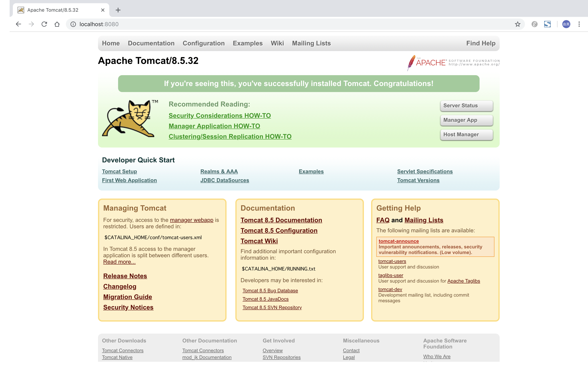The image size is (588, 373).
Task: Open mod_jk Documentation footer link
Action: [x=207, y=357]
